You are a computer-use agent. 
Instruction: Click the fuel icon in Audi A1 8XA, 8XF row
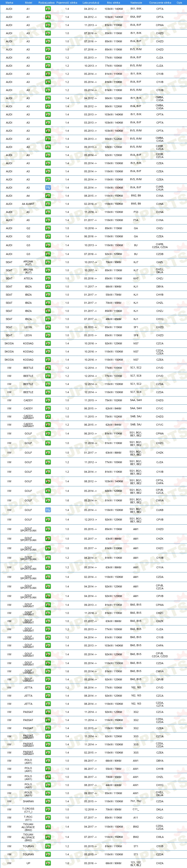click(48, 17)
